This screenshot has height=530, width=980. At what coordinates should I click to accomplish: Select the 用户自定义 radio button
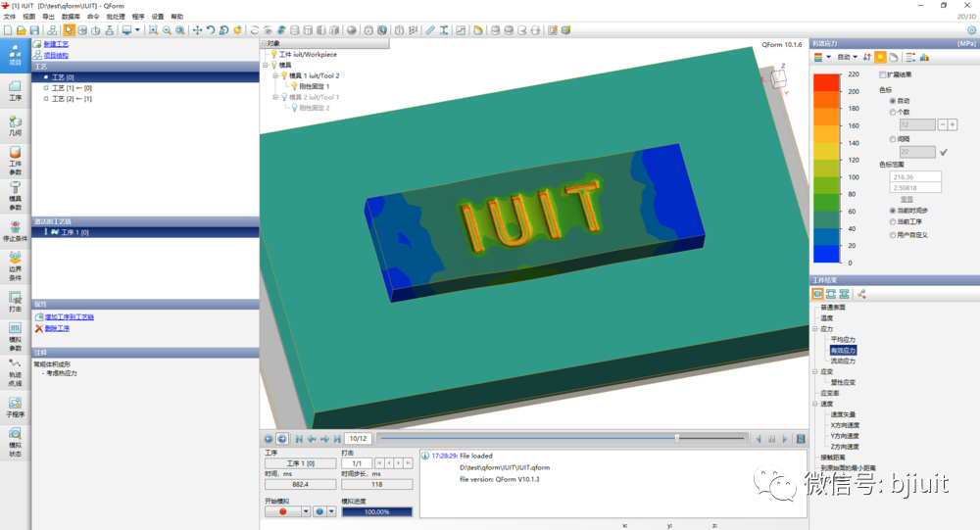coord(893,235)
